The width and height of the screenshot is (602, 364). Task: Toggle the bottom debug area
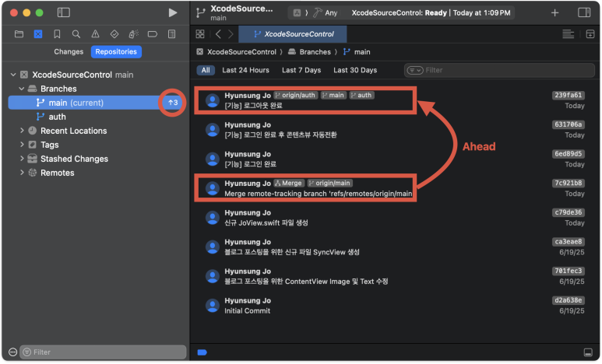588,352
